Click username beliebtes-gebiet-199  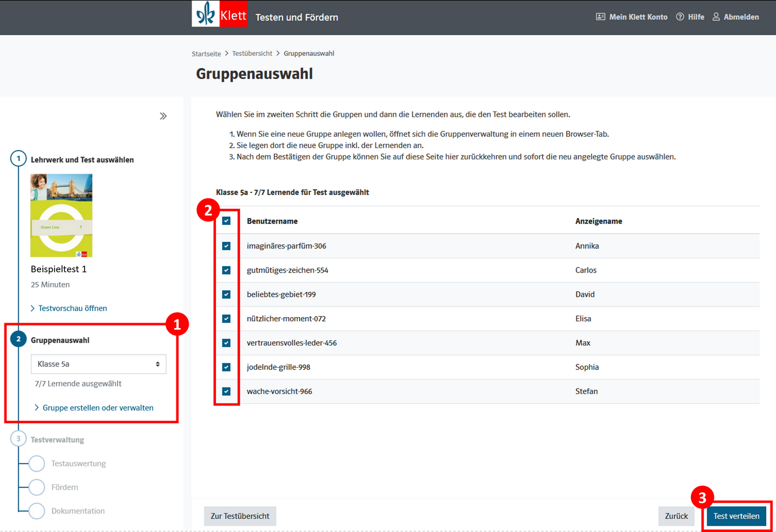click(281, 294)
